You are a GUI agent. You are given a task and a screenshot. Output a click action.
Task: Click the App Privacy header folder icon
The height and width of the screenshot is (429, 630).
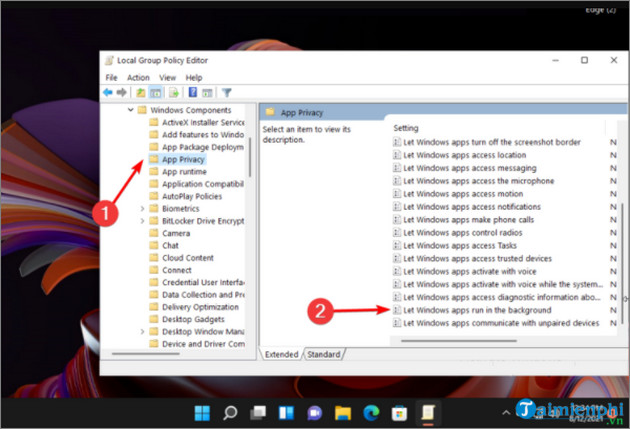tap(270, 112)
